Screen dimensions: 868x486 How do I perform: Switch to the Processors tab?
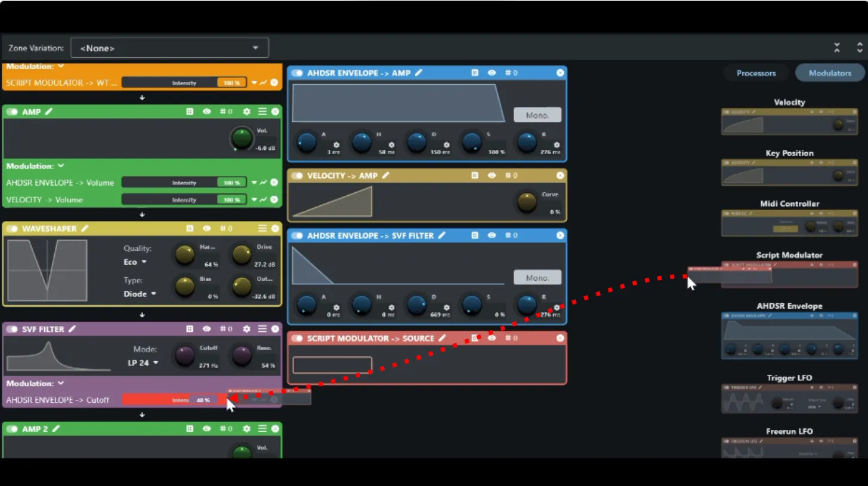[x=756, y=73]
